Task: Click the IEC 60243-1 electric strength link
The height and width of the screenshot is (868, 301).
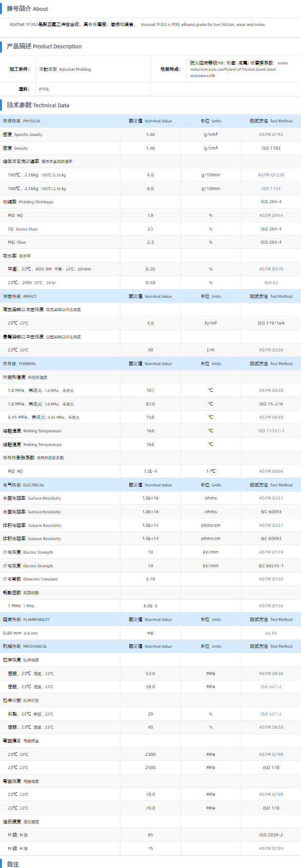Action: [271, 566]
